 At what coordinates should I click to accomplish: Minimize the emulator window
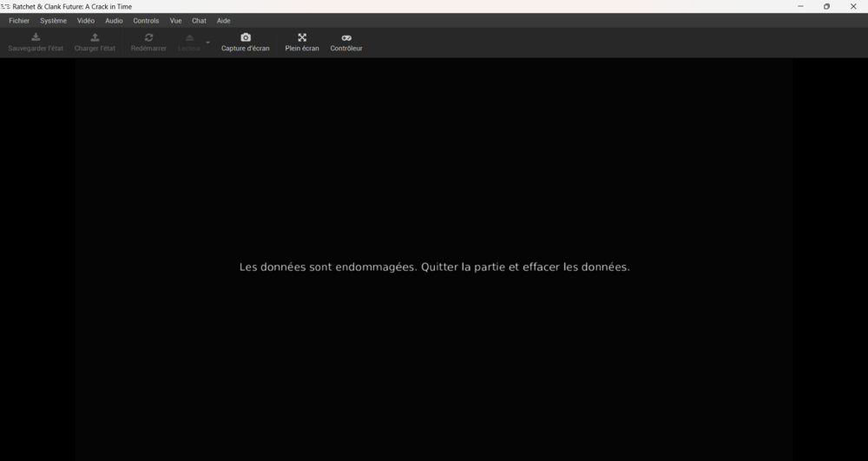799,6
